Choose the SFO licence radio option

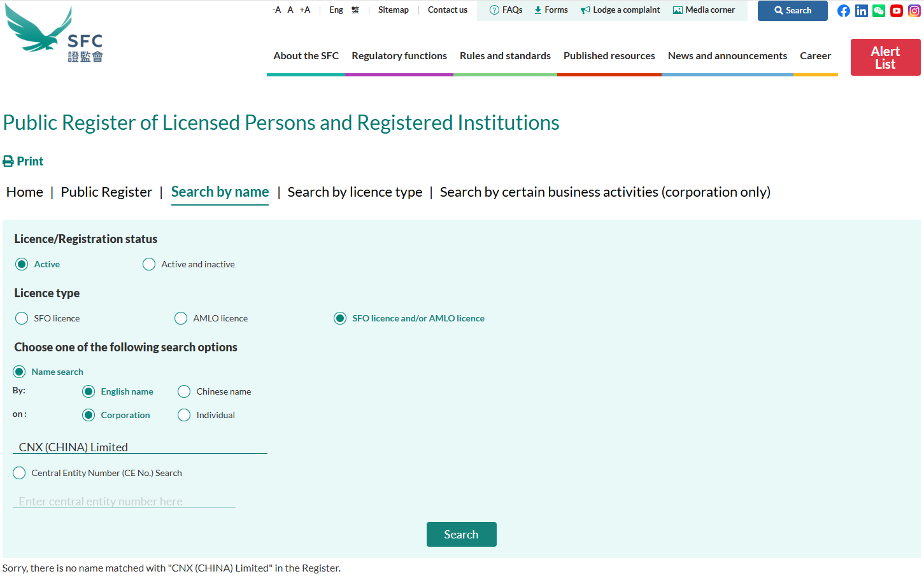pos(22,318)
